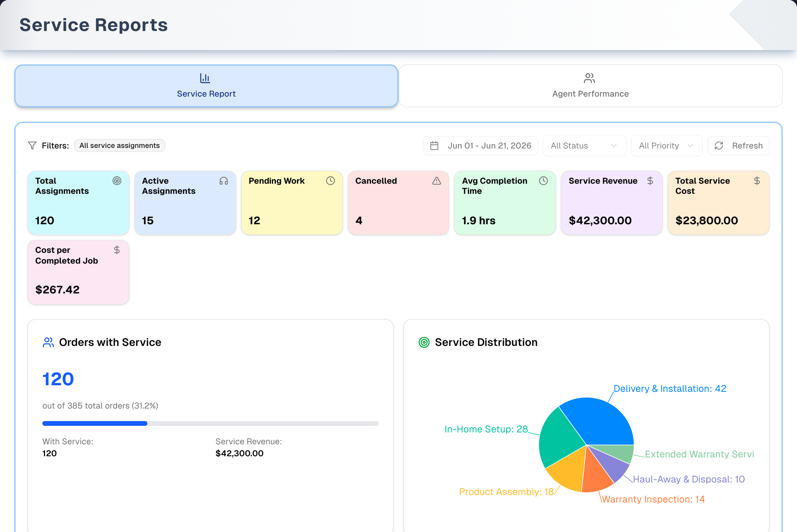The image size is (797, 532).
Task: Open the Service Report tab
Action: click(206, 86)
